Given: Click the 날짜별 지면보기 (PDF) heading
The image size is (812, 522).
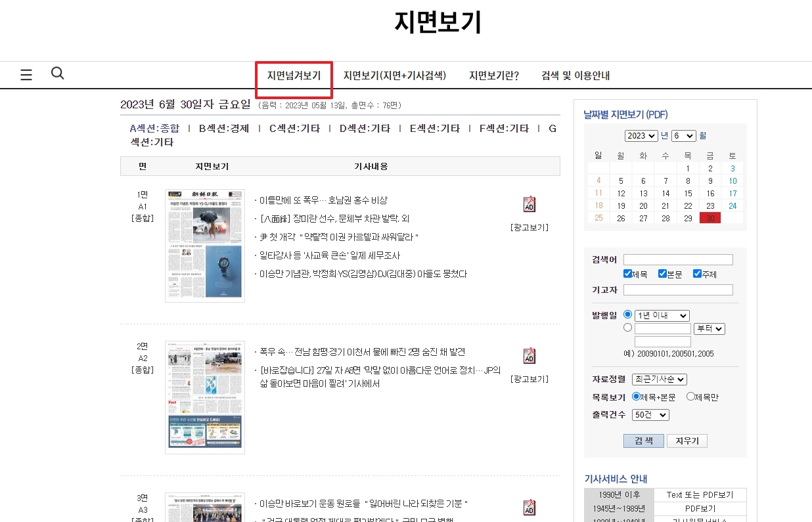Looking at the screenshot, I should [x=625, y=114].
